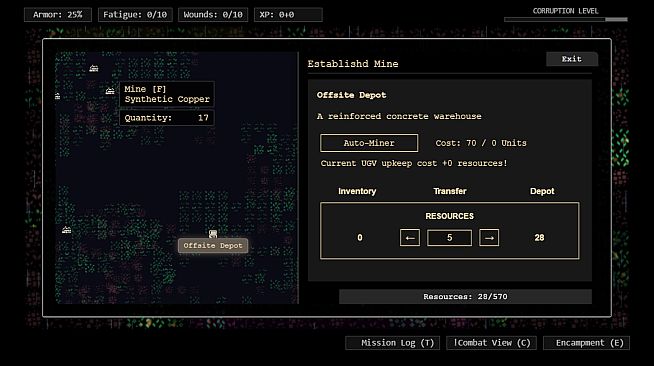This screenshot has width=654, height=366.
Task: Click the Establishd Mine heading
Action: click(353, 64)
